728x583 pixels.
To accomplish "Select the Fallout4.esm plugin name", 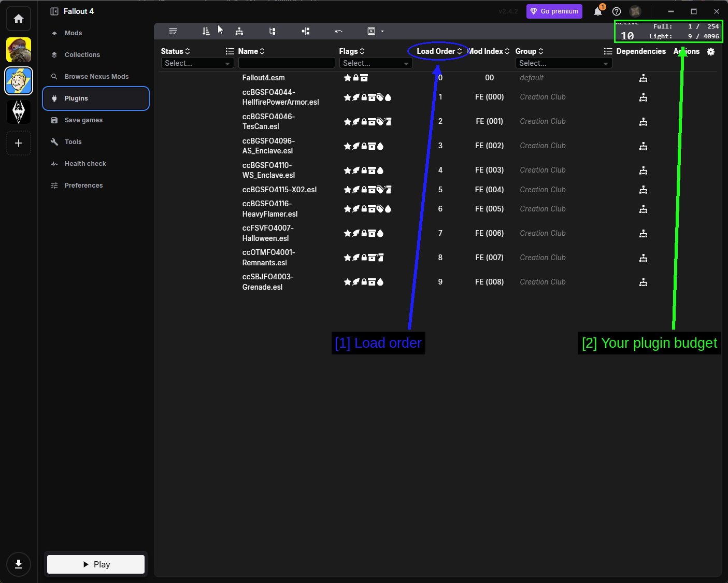I will (263, 78).
